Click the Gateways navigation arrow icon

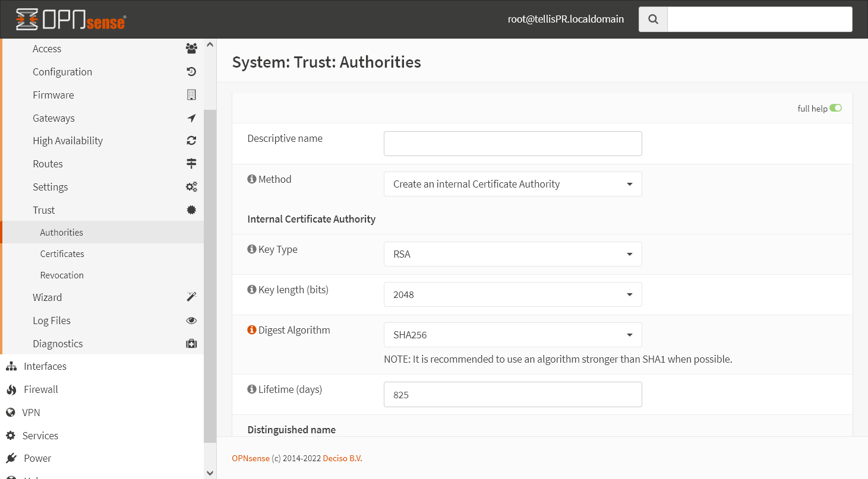click(191, 118)
